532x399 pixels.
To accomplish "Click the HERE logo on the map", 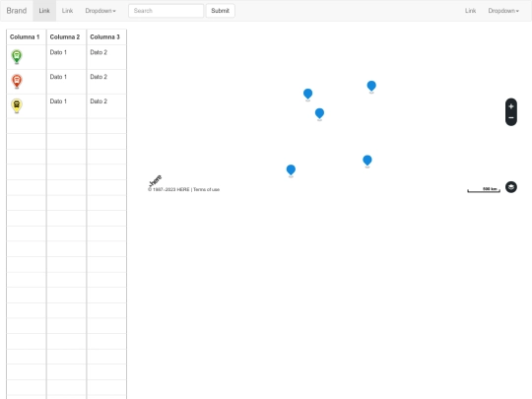I will [156, 180].
